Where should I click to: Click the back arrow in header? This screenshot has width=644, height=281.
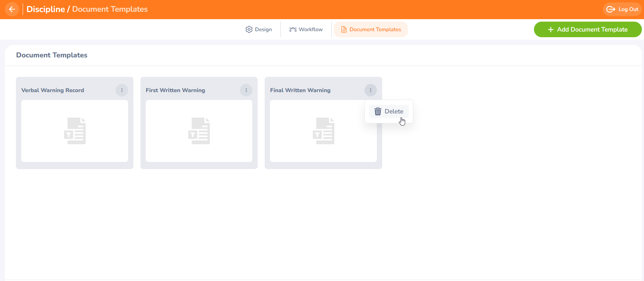click(x=12, y=9)
